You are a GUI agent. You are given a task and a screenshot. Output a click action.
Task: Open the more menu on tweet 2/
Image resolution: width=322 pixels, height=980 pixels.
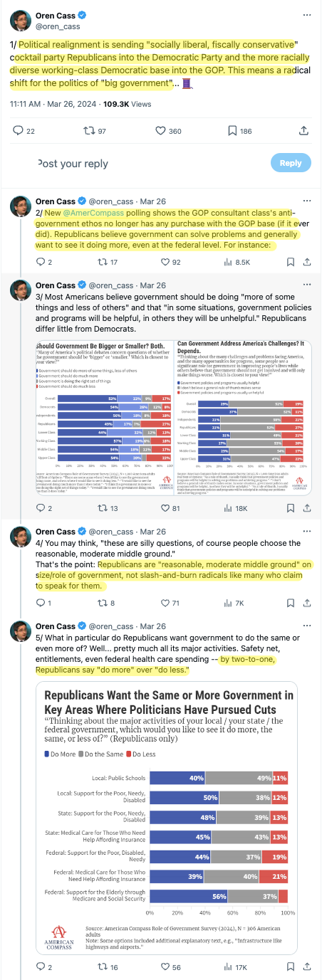coord(306,200)
